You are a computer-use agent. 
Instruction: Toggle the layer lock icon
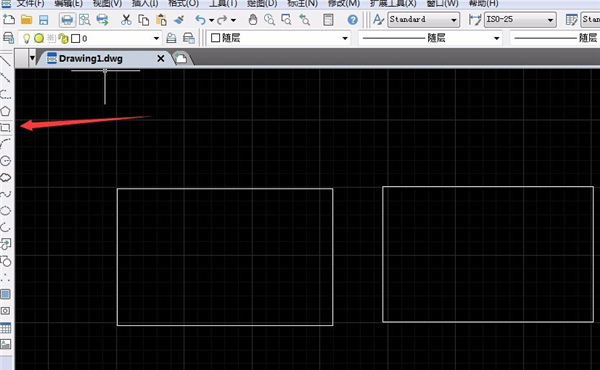coord(63,38)
